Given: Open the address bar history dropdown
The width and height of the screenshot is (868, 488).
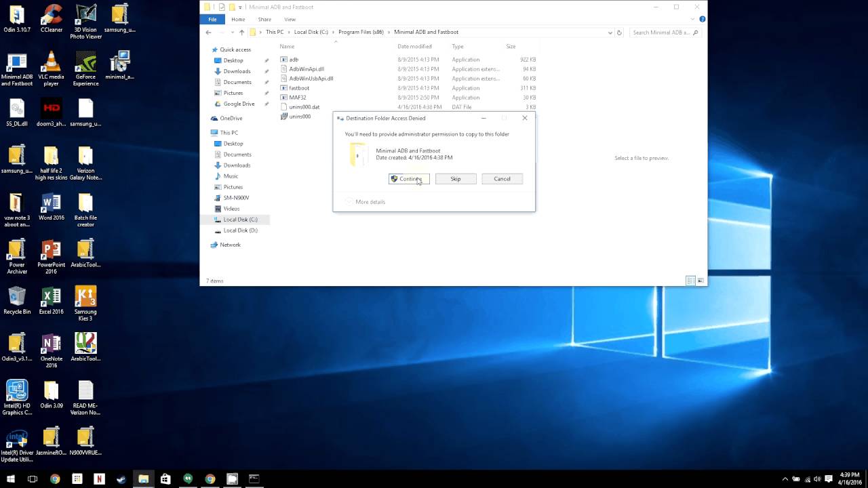Looking at the screenshot, I should [610, 33].
